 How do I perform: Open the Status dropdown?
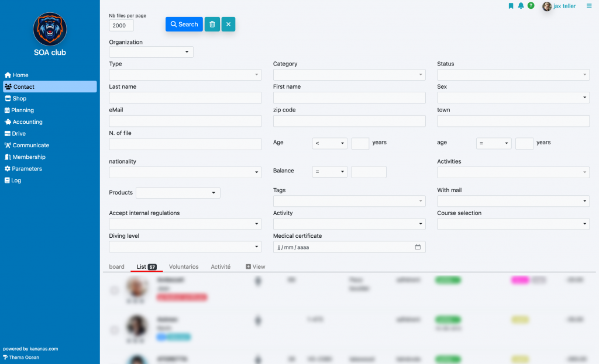point(513,75)
